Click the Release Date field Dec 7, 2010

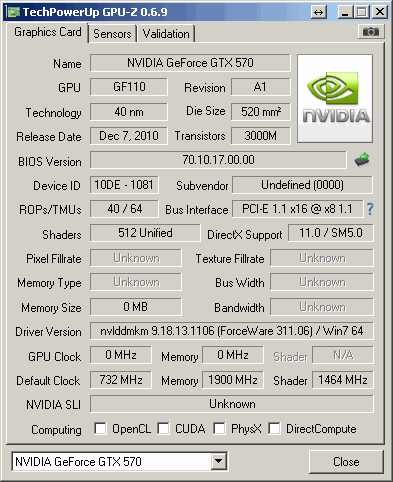point(129,136)
